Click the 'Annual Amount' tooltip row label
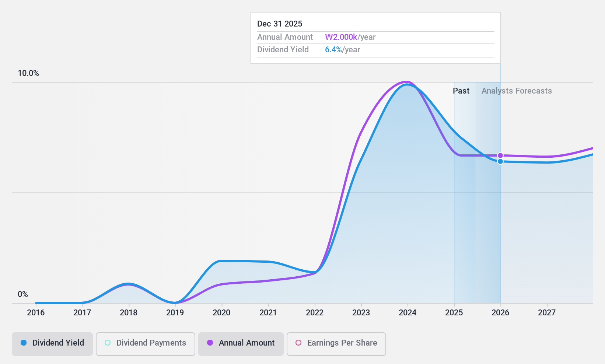Viewport: 605px width, 364px height. (285, 37)
